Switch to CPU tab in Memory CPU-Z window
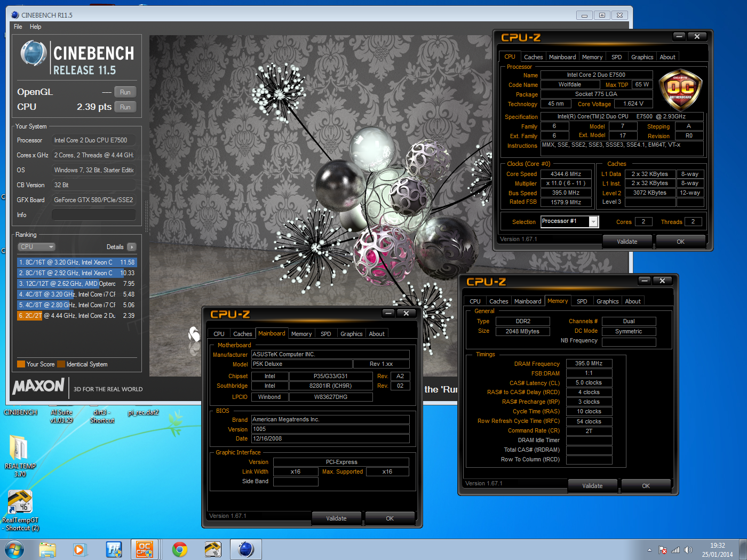 coord(475,301)
